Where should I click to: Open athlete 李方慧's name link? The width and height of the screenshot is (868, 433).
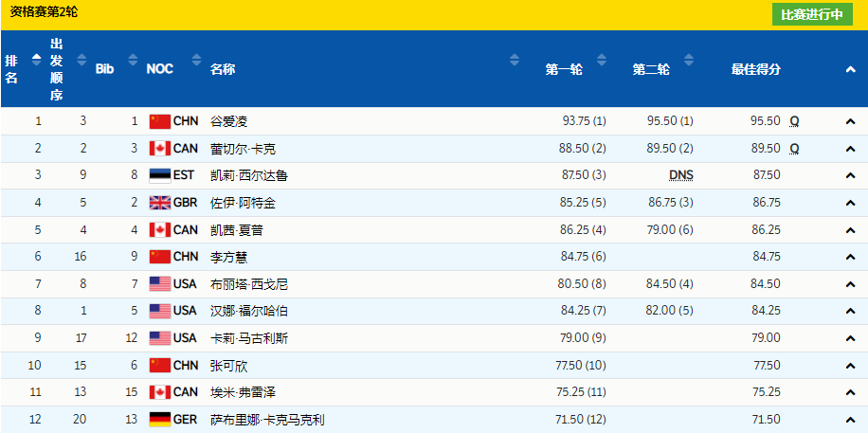point(228,257)
